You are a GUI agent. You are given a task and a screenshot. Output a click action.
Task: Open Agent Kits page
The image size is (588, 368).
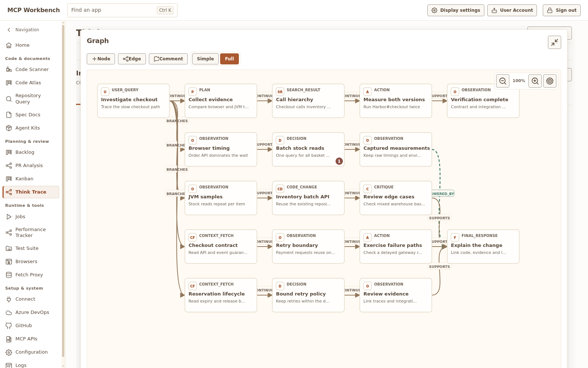coord(31,128)
